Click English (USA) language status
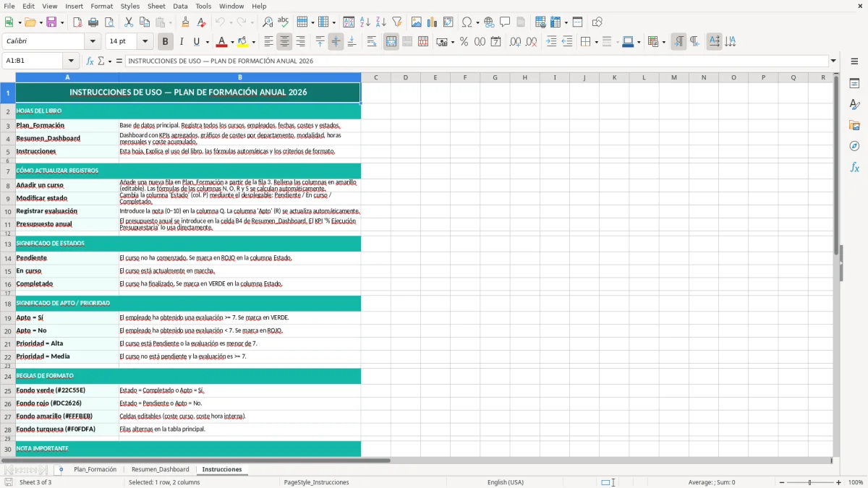Image resolution: width=868 pixels, height=488 pixels. point(505,482)
